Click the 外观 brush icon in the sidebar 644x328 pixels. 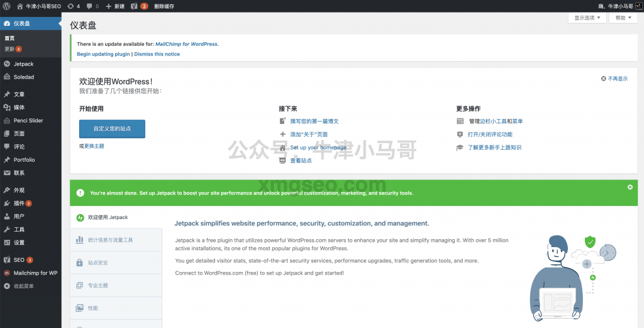tap(6, 190)
